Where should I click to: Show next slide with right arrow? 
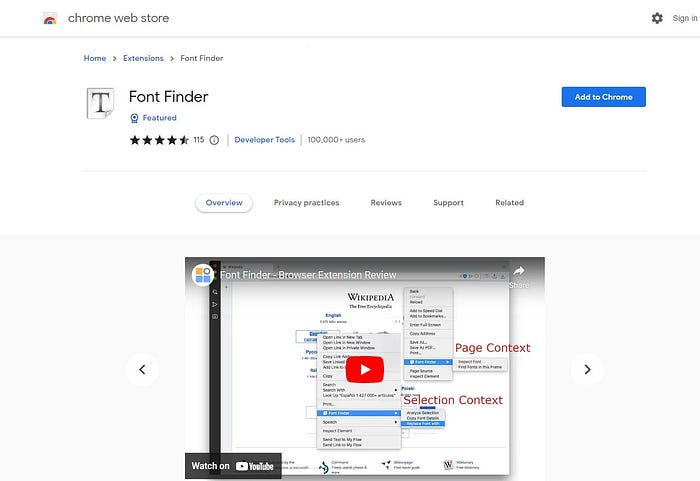(x=588, y=370)
